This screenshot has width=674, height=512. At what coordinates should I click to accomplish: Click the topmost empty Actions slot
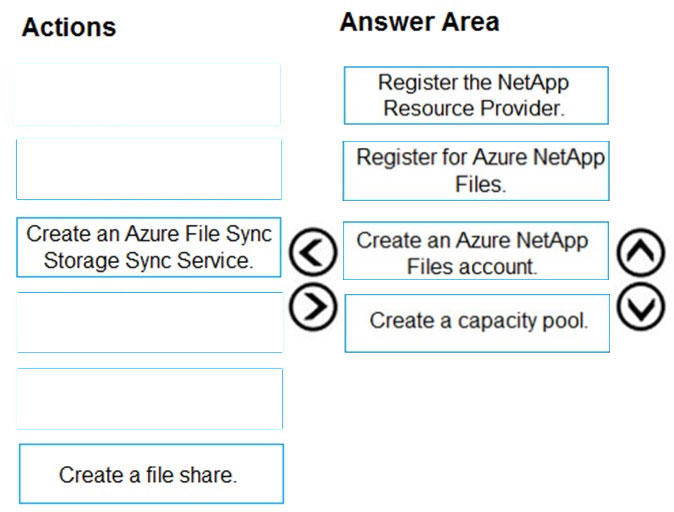(x=148, y=95)
